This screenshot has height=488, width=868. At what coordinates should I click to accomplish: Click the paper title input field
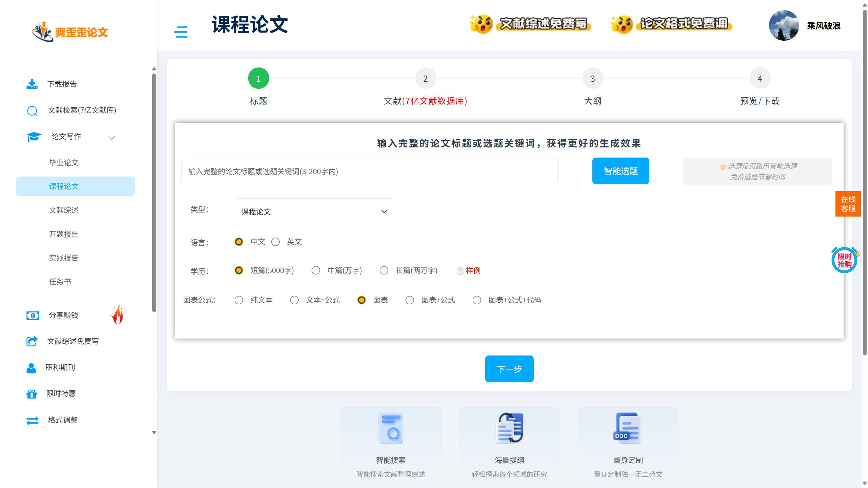[370, 171]
